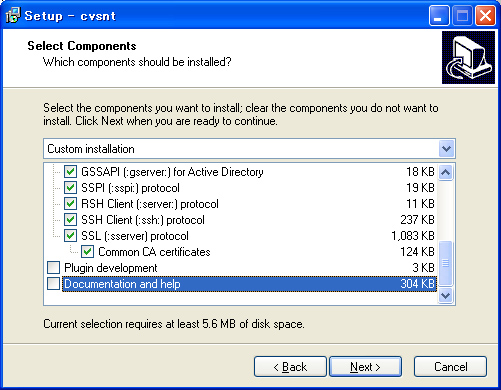Screen dimensions: 501x390
Task: Uncheck RSH Client protocol component
Action: (70, 204)
